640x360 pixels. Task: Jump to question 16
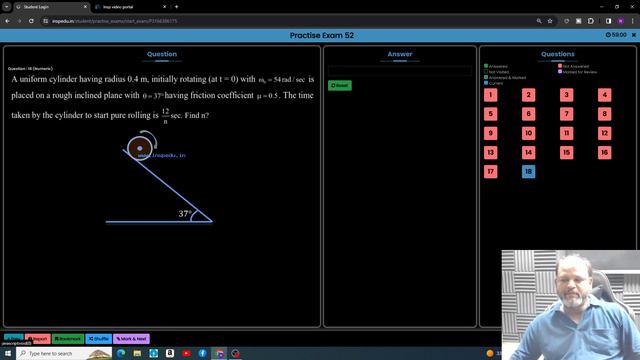coord(604,152)
